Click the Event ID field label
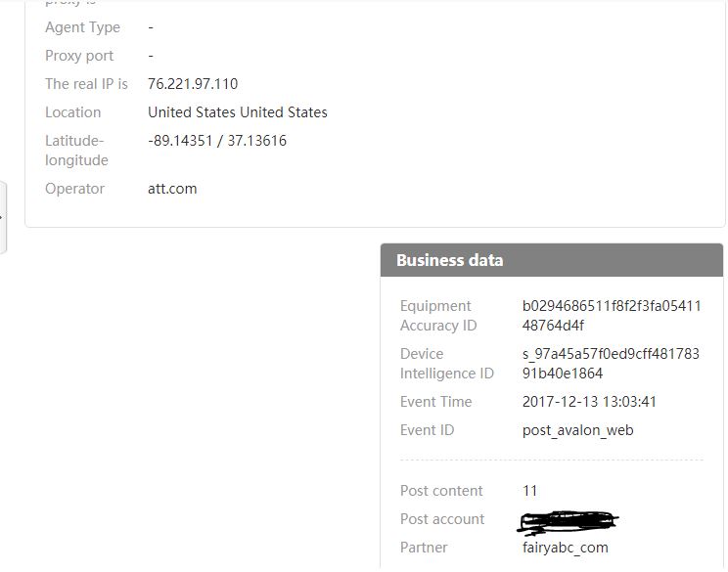The width and height of the screenshot is (728, 572). coord(427,430)
